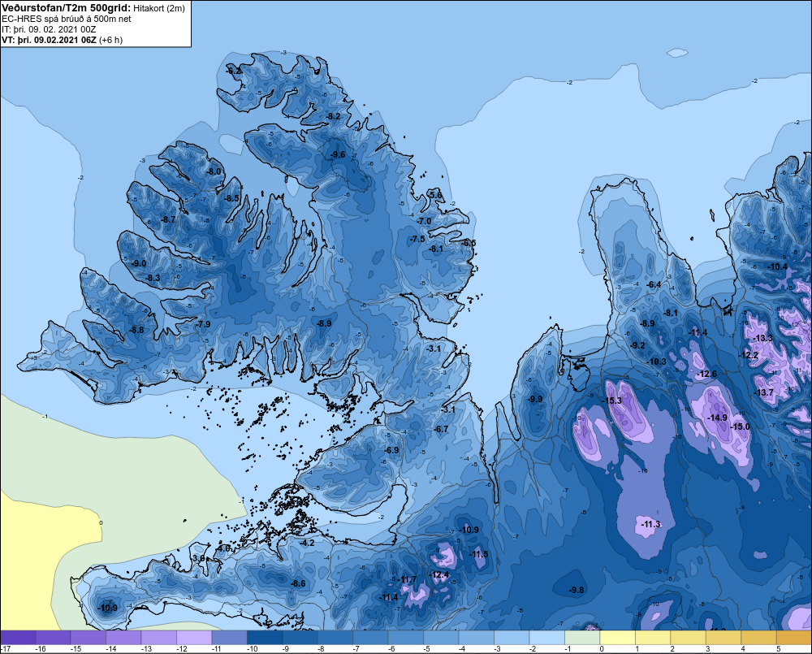Click the '-9.6' temperature label
This screenshot has height=654, width=812.
338,154
